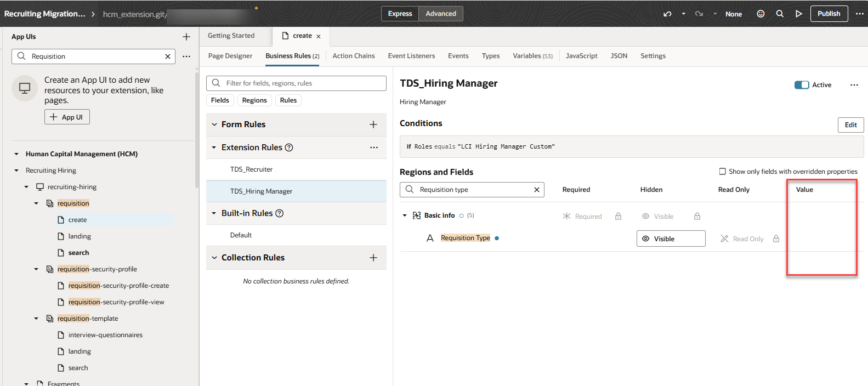Open the Variables (53) tab
868x386 pixels.
click(532, 56)
